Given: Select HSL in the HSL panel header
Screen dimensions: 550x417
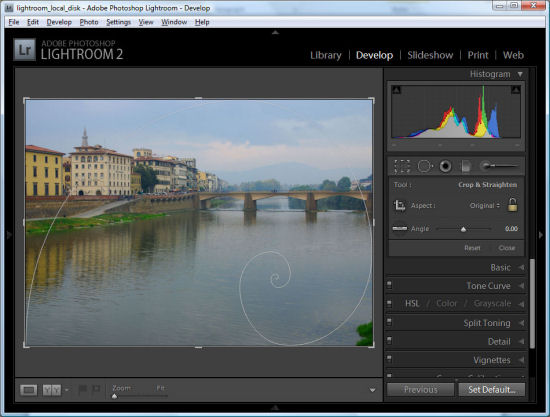Looking at the screenshot, I should pos(412,303).
